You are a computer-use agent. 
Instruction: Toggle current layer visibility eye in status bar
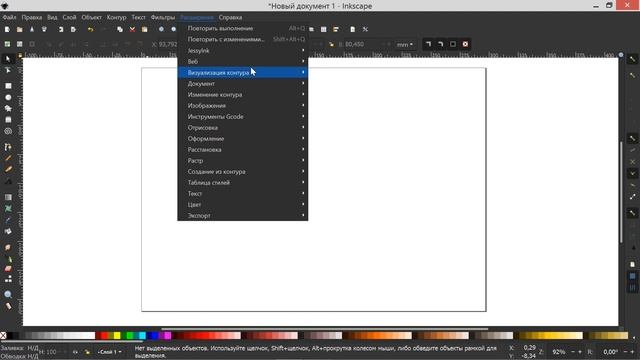click(75, 352)
